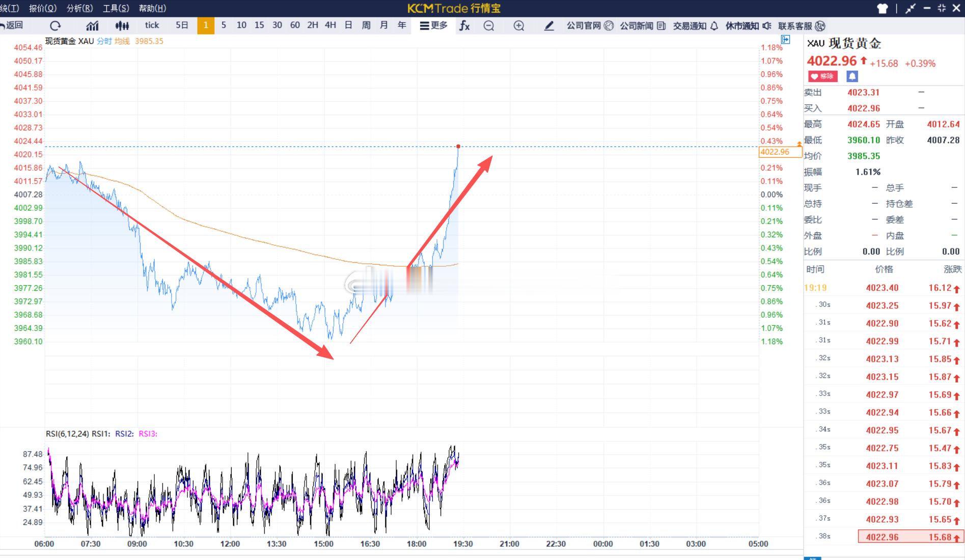Screen dimensions: 965x560
Task: Click the 均线 moving average label
Action: pyautogui.click(x=122, y=41)
